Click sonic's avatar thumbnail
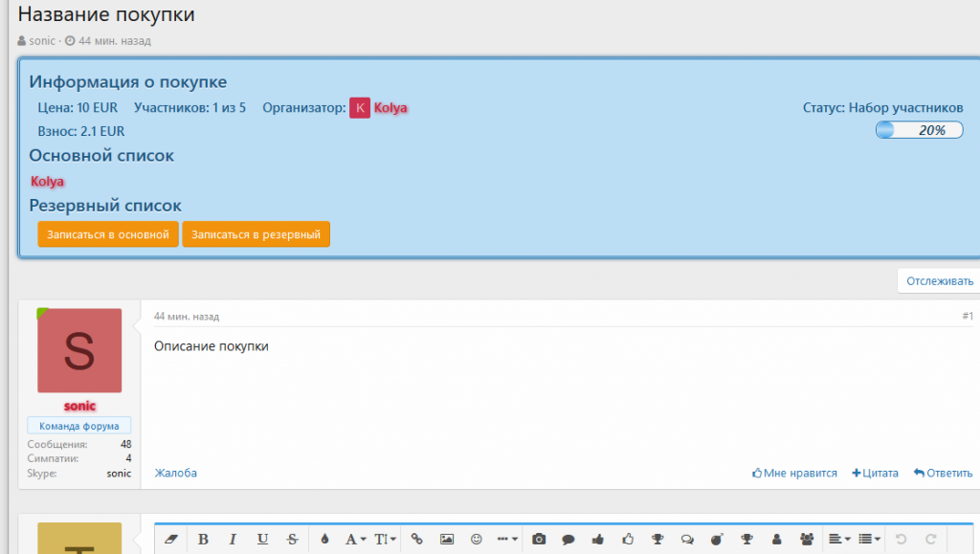 point(79,350)
